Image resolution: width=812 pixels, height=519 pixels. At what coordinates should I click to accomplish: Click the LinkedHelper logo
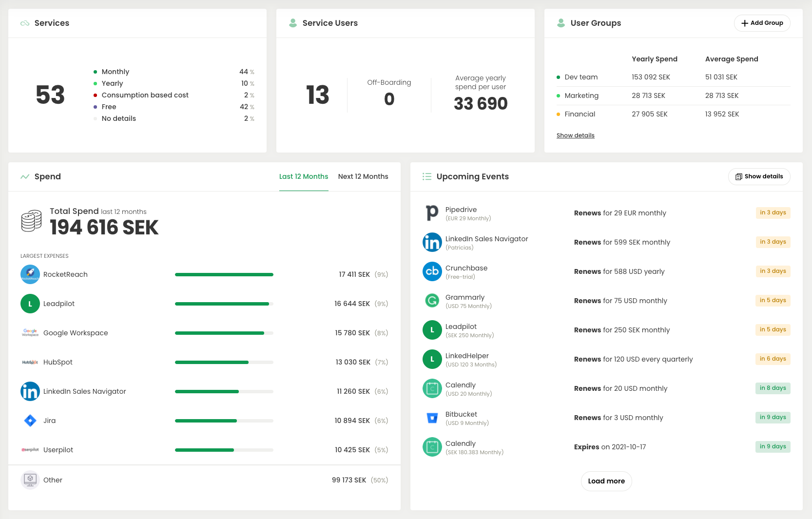pos(432,359)
